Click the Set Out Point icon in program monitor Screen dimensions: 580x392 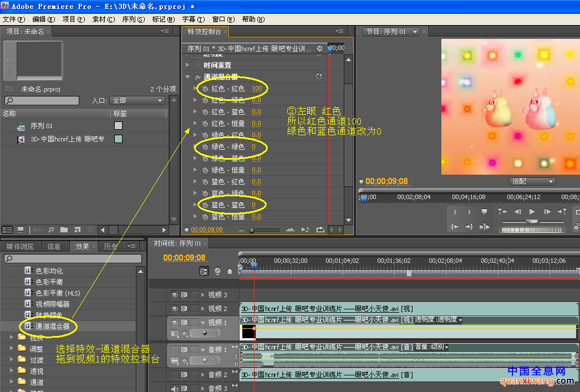[x=469, y=212]
